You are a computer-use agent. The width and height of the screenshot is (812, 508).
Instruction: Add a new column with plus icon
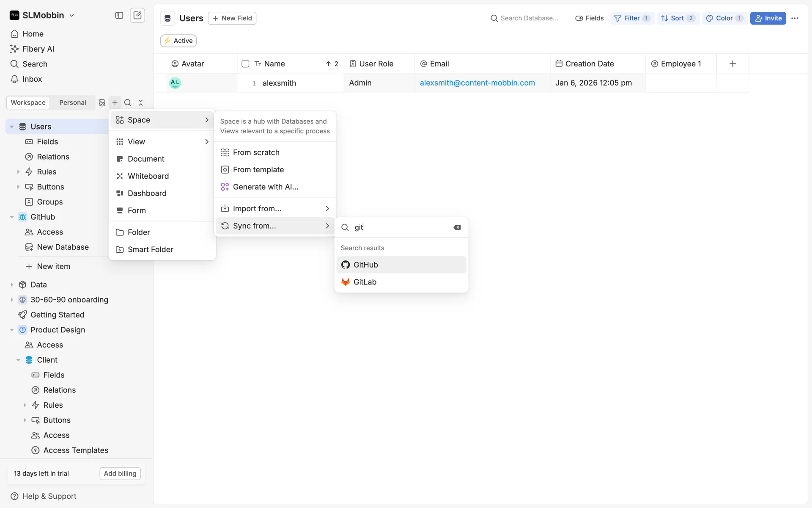732,63
